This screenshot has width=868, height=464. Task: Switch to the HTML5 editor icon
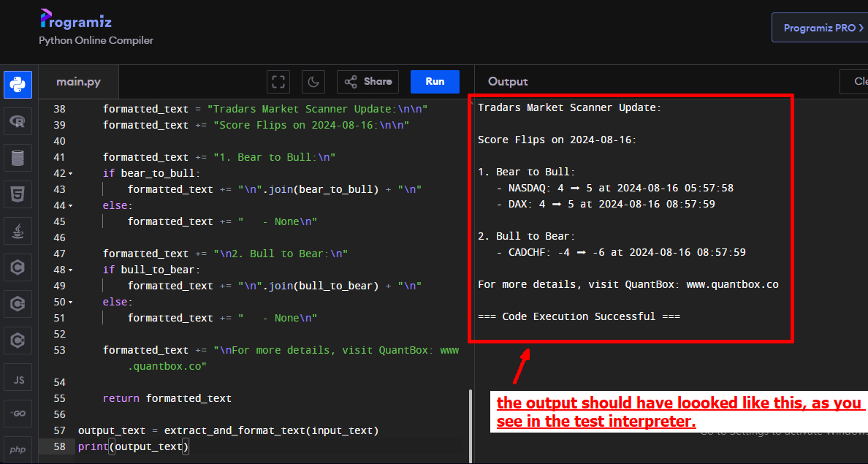[18, 194]
